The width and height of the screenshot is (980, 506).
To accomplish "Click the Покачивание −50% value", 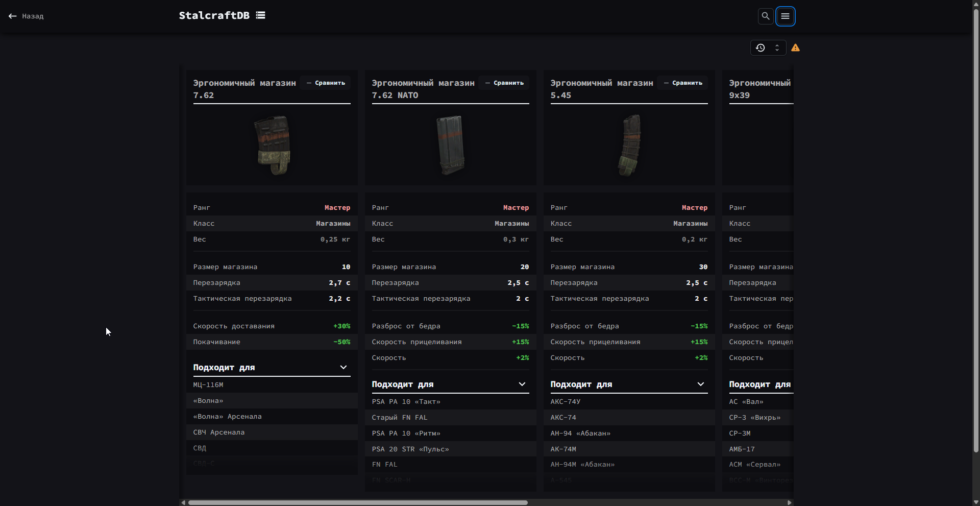I will pyautogui.click(x=341, y=342).
